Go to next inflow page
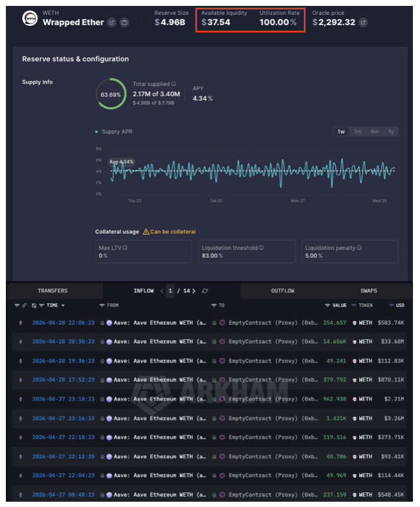The height and width of the screenshot is (507, 420). click(x=194, y=291)
